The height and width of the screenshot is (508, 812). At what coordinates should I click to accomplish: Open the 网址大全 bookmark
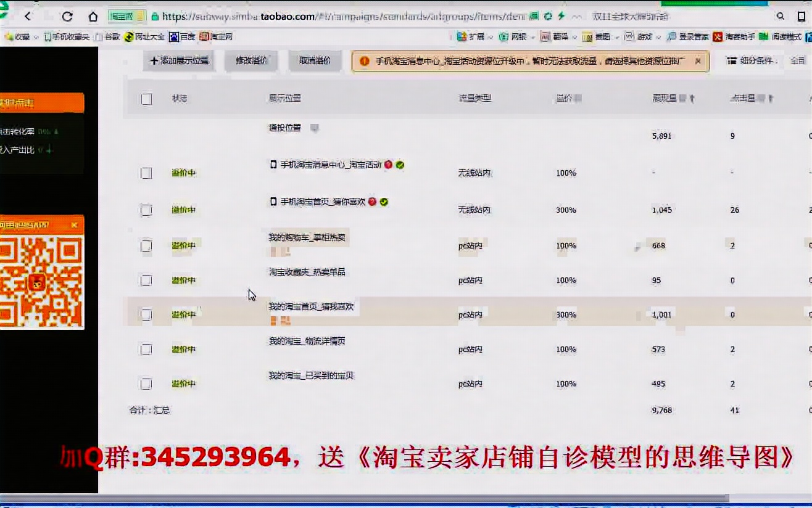[x=145, y=37]
